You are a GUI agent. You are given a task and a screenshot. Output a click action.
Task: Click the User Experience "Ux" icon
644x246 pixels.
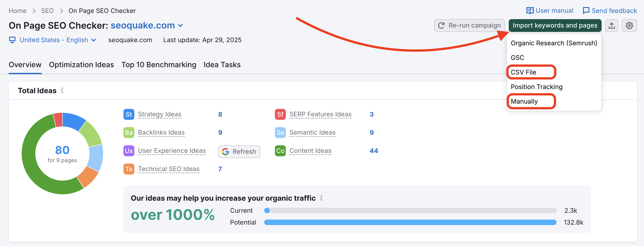click(x=128, y=151)
